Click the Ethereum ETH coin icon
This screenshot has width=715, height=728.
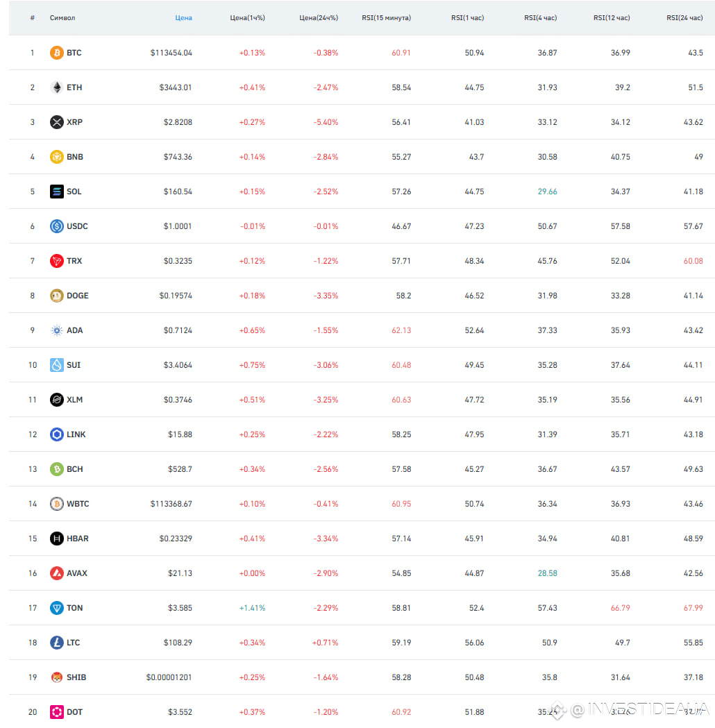pyautogui.click(x=57, y=87)
